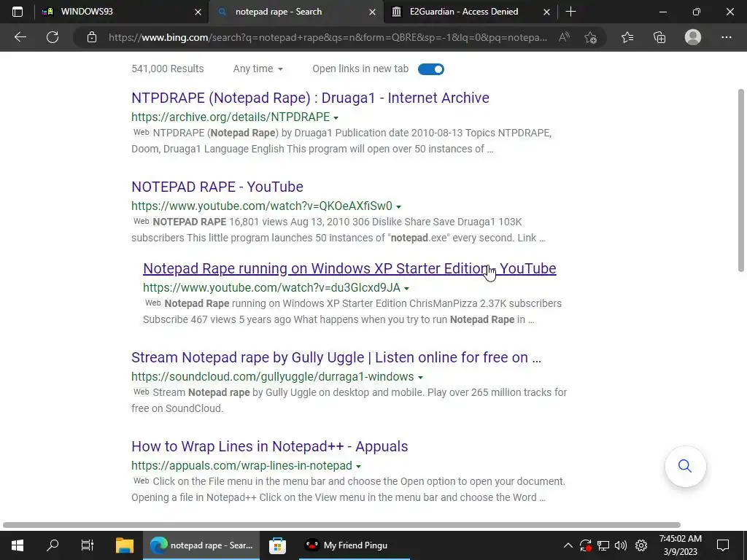The width and height of the screenshot is (747, 560).
Task: Open the volume speaker tray icon
Action: tap(621, 545)
